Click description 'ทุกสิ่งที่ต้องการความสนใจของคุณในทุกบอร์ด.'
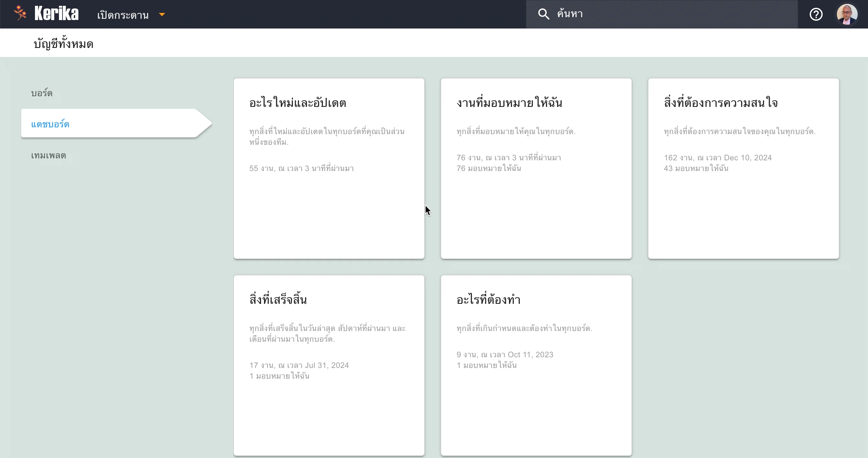Image resolution: width=868 pixels, height=458 pixels. (x=740, y=131)
